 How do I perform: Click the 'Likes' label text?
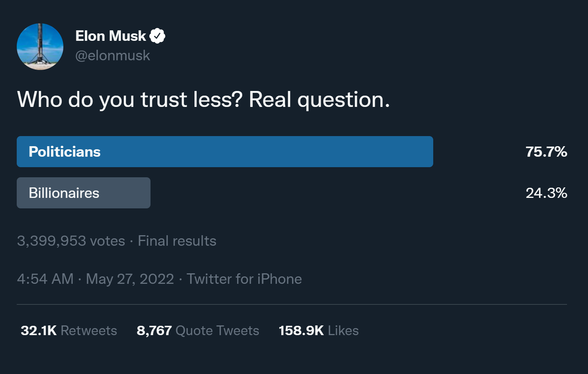coord(343,330)
